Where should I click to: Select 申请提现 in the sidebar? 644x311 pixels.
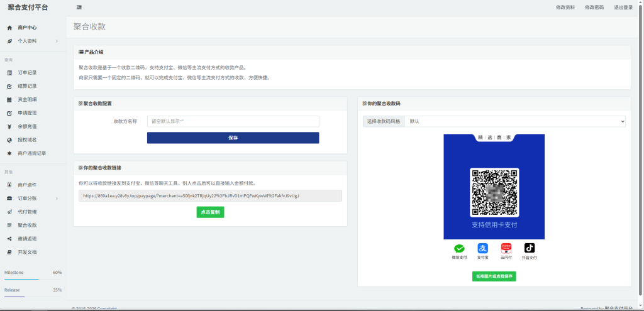[x=27, y=113]
